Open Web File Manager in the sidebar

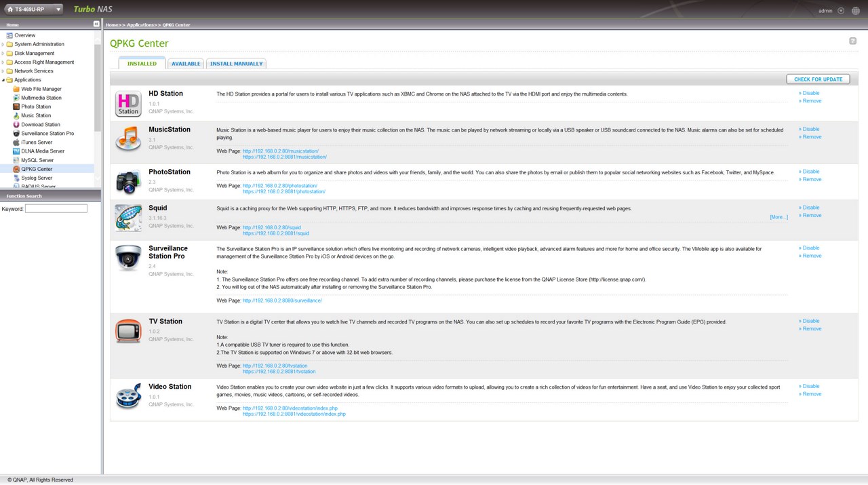point(41,89)
